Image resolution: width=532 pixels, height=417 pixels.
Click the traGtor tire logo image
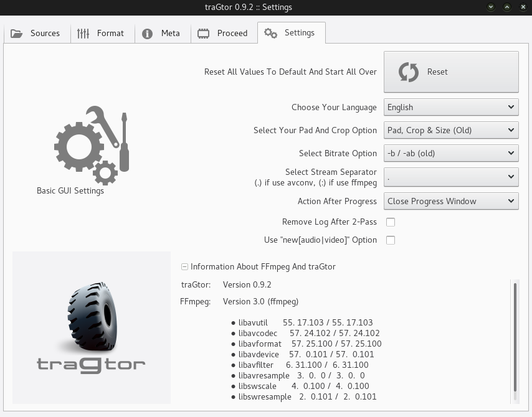(x=92, y=327)
